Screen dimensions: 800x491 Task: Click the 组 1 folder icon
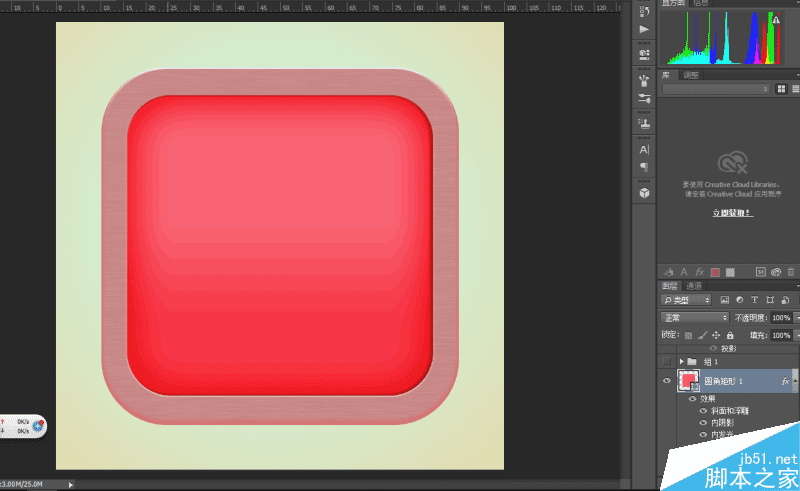692,361
